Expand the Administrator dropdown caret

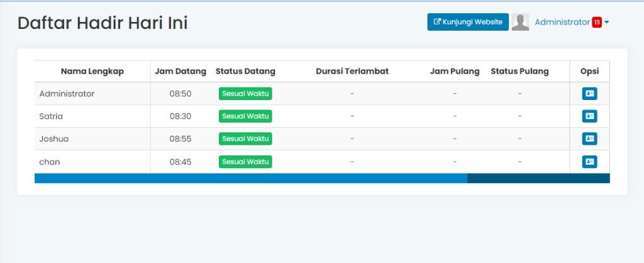(607, 23)
